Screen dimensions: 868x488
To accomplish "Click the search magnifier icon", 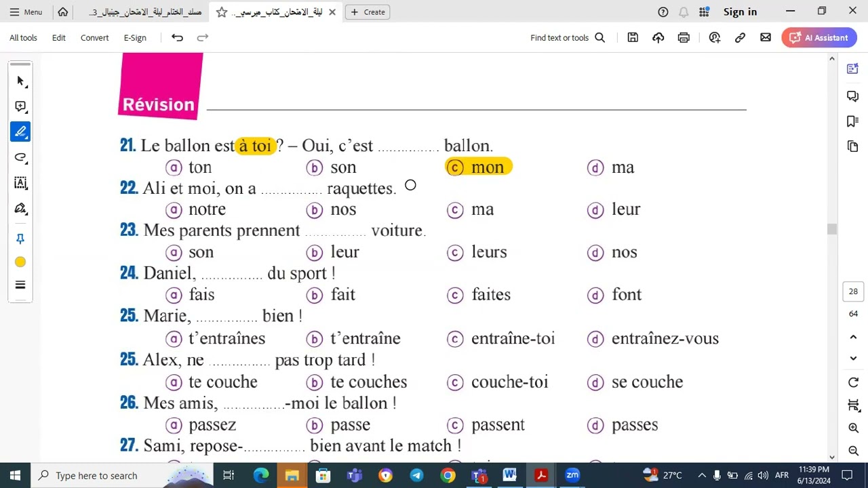I will point(600,38).
